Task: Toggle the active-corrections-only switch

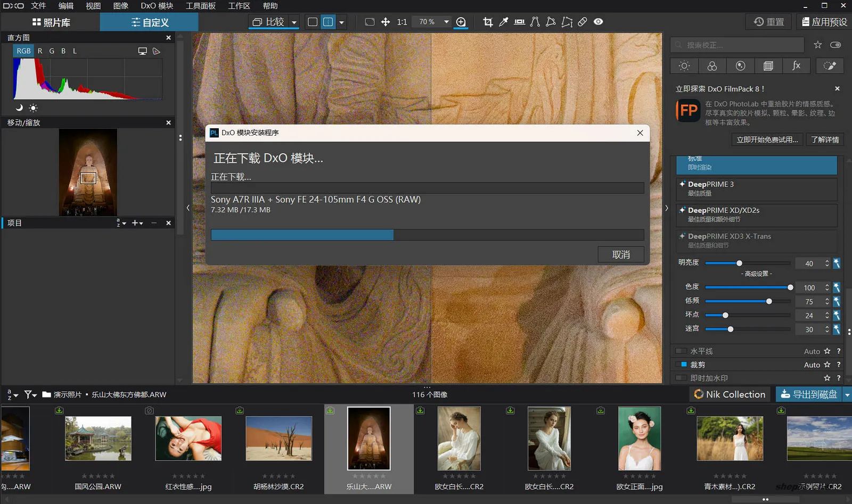Action: tap(835, 45)
